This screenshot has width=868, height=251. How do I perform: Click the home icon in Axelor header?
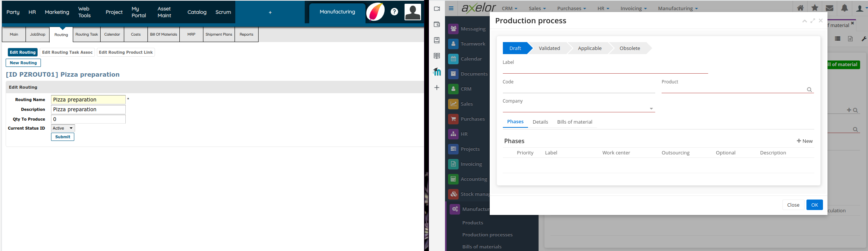(800, 8)
